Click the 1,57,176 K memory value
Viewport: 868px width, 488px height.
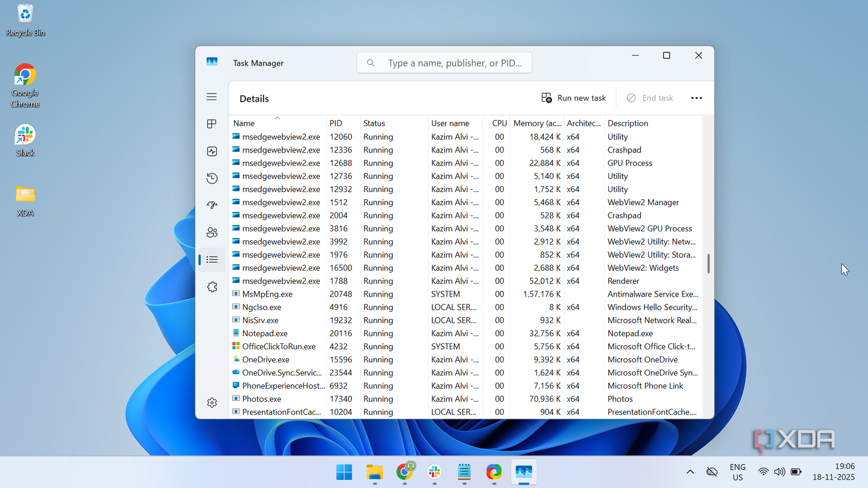pyautogui.click(x=542, y=294)
